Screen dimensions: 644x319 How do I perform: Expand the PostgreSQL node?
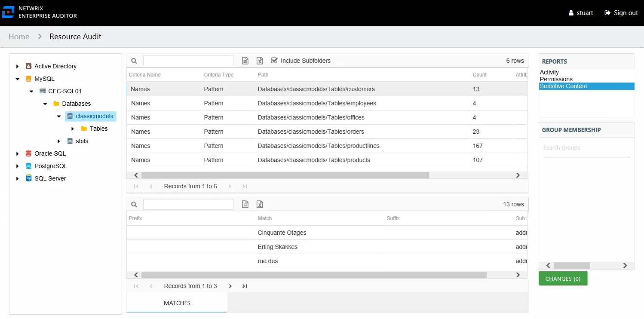click(17, 166)
